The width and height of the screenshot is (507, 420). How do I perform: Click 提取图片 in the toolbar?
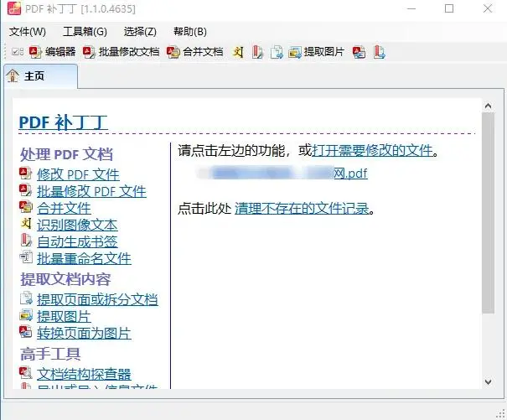316,52
